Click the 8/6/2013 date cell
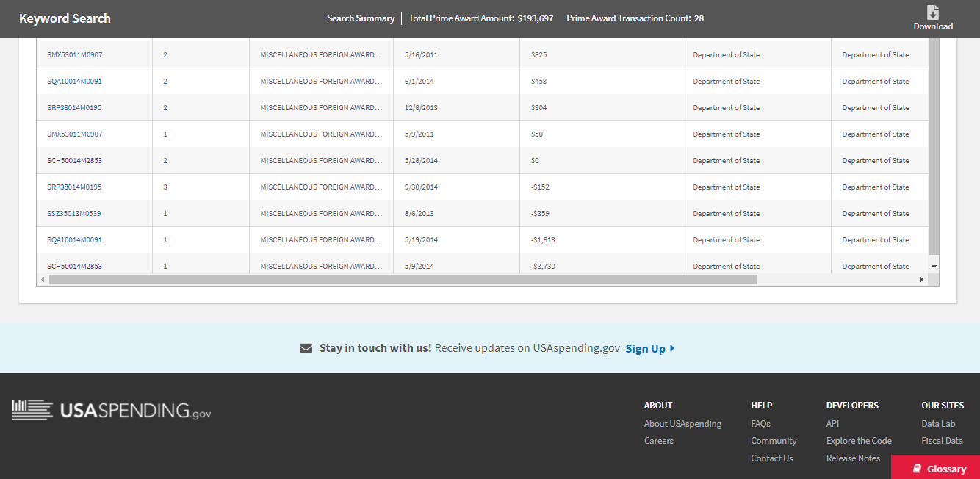This screenshot has width=980, height=479. coord(456,214)
